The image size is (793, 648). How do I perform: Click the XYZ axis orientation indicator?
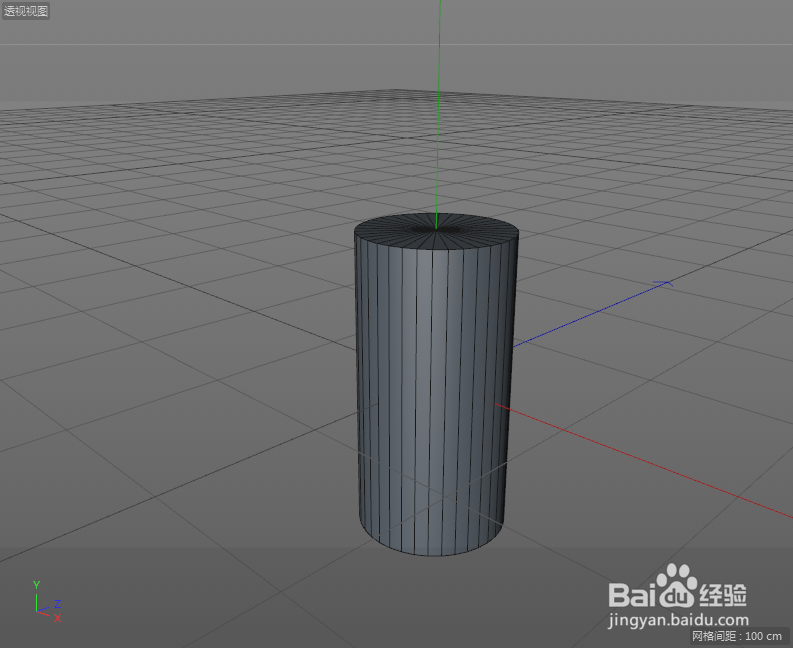pos(47,602)
